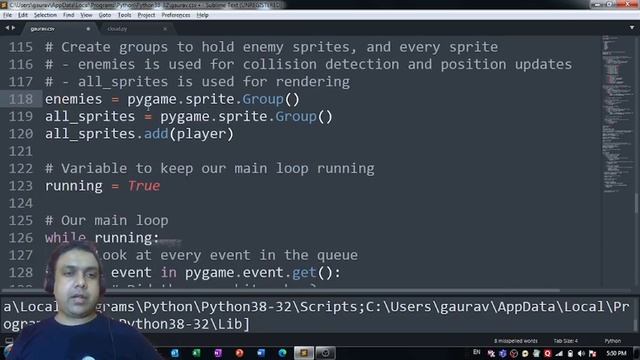Open the File menu
This screenshot has width=640, height=360.
(x=7, y=15)
